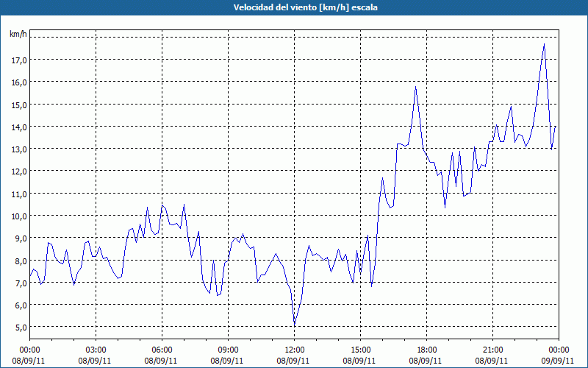
Task: Select the '12:00' time label
Action: (295, 350)
